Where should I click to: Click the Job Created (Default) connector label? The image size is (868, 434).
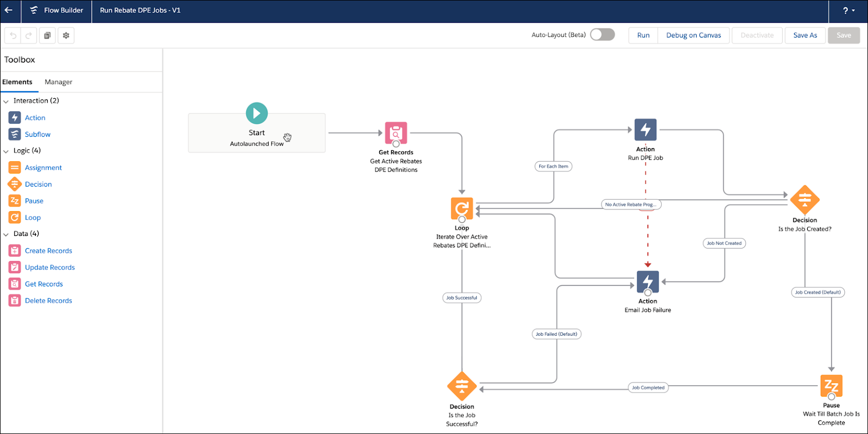coord(818,292)
